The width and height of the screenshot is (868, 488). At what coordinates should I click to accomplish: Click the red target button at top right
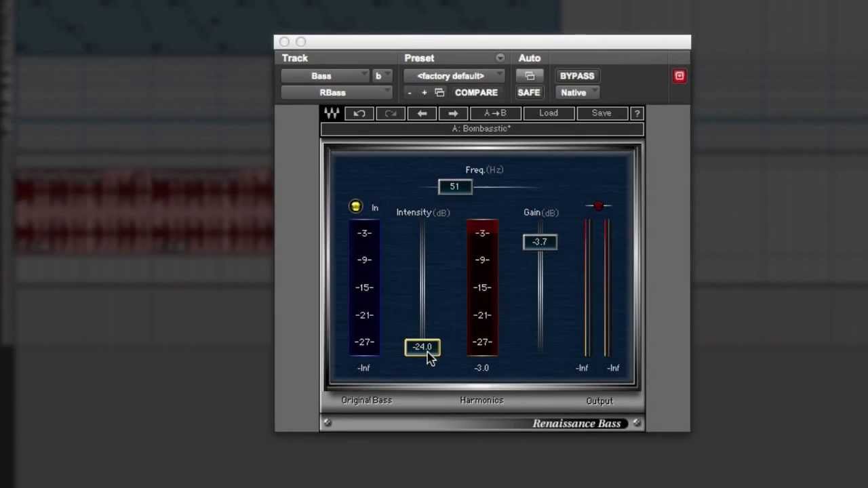(x=679, y=76)
